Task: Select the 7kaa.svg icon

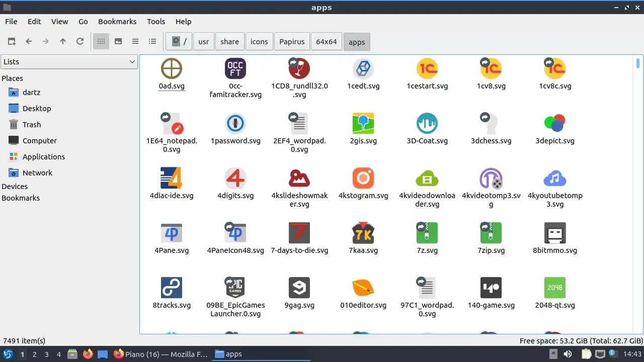Action: coord(363,233)
